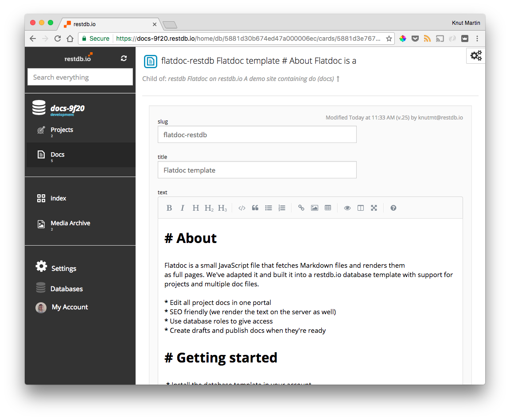Image resolution: width=510 pixels, height=420 pixels.
Task: Open the markdown guide help icon
Action: click(x=393, y=208)
